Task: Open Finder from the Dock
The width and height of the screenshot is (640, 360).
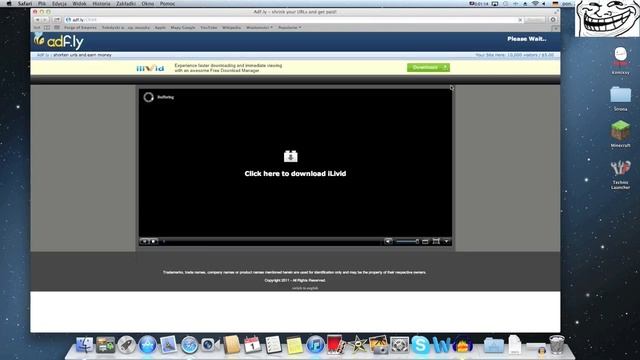Action: (85, 345)
